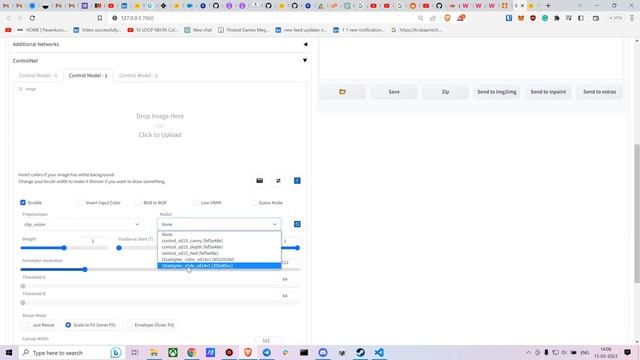Open Bing chat icon in search box
This screenshot has width=640, height=360.
point(116,352)
